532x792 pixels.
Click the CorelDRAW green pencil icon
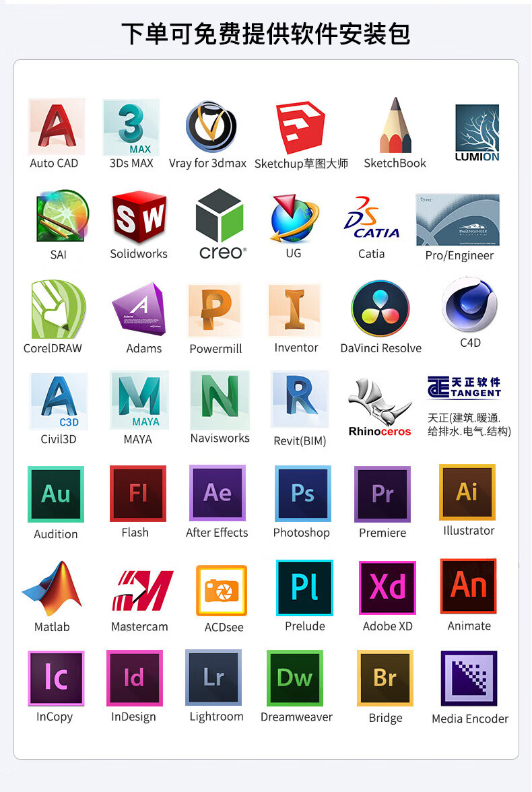coord(58,309)
